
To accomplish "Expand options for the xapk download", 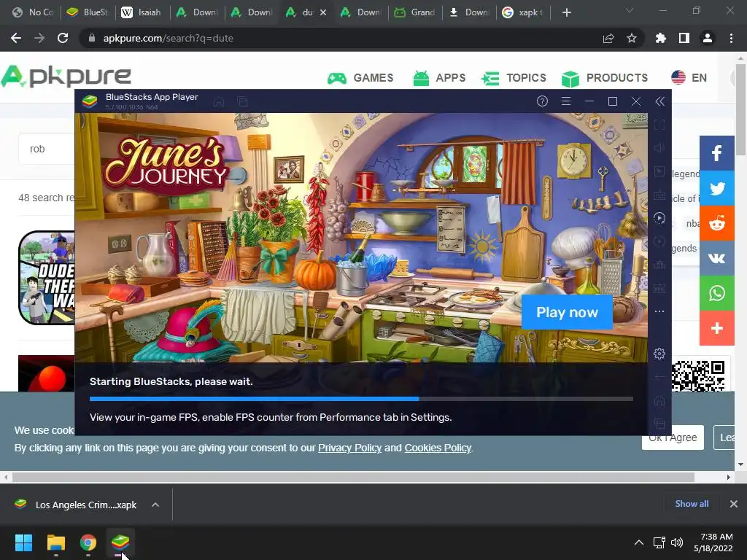I will tap(155, 505).
